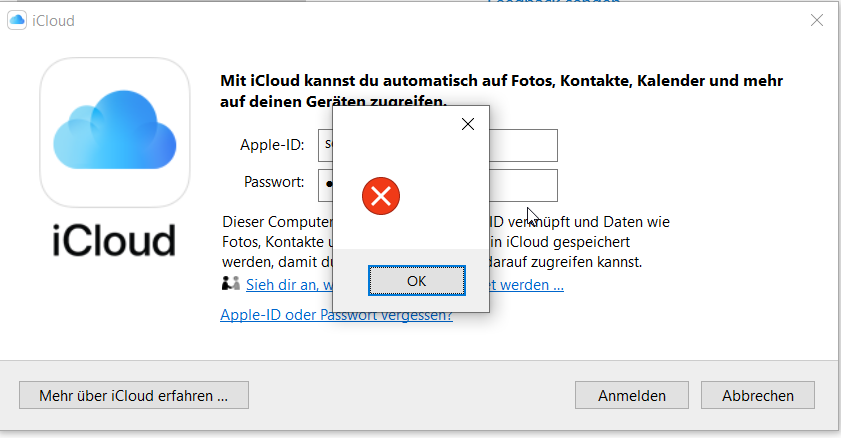Click the "iCloud" window title text
This screenshot has width=841, height=438.
click(x=54, y=20)
